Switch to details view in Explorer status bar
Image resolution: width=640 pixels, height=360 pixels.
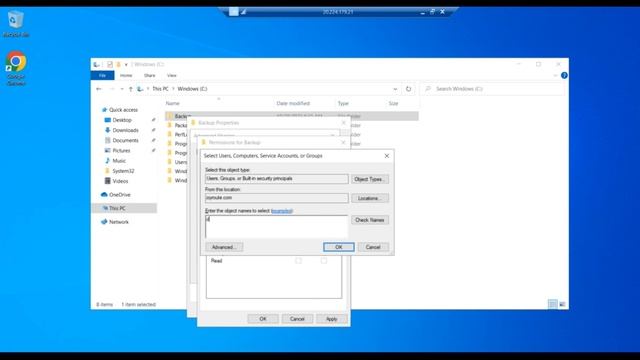[552, 304]
